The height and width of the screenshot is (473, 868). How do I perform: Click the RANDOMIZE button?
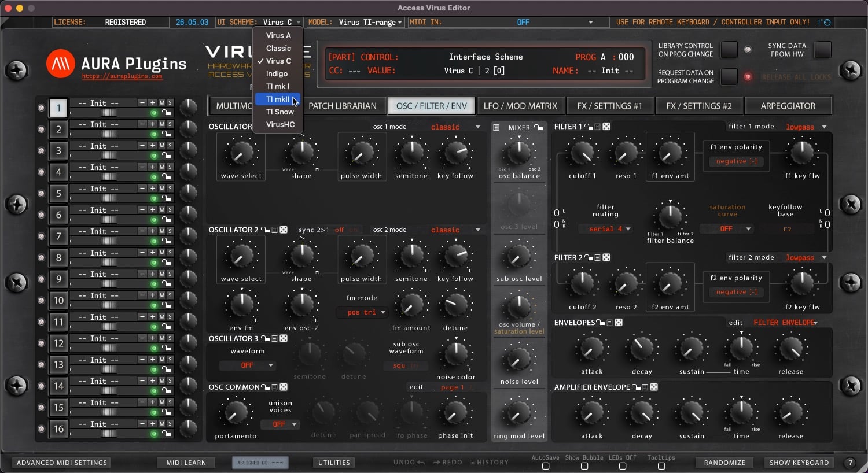coord(724,463)
